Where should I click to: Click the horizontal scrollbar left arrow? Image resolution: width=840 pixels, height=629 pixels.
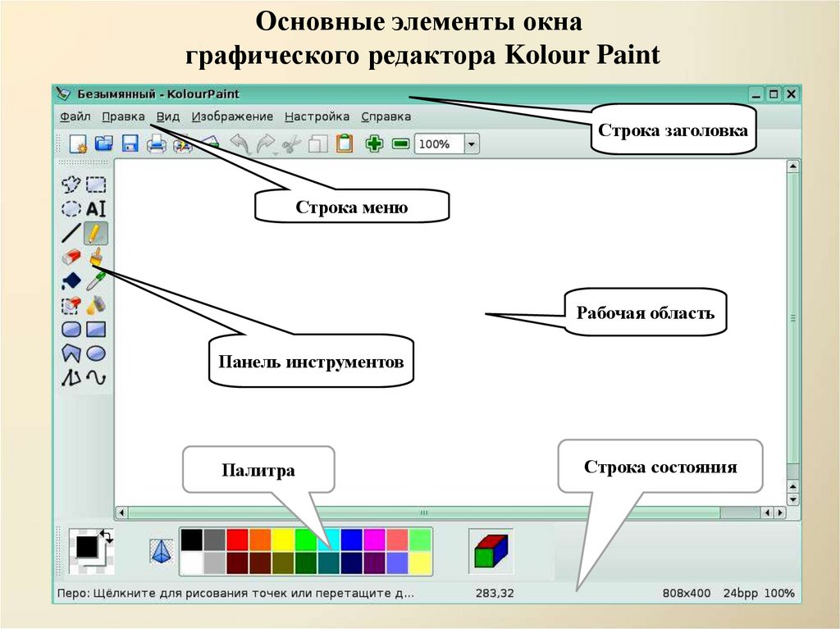[x=121, y=513]
